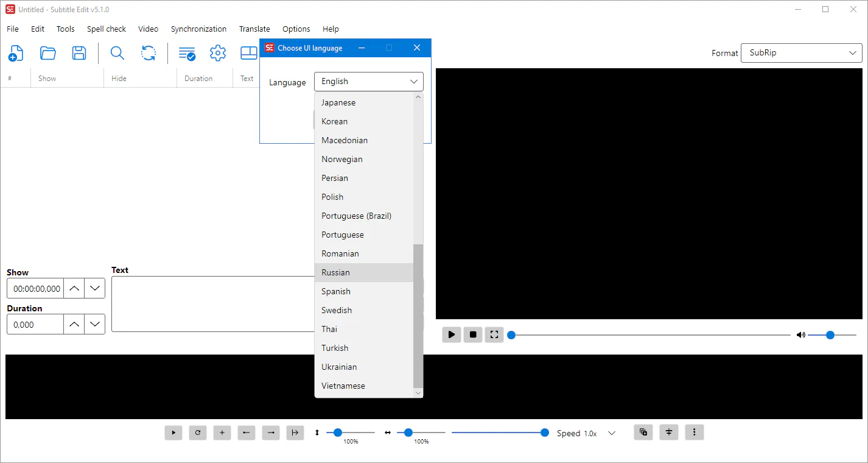
Task: Open the Options menu
Action: pos(296,29)
